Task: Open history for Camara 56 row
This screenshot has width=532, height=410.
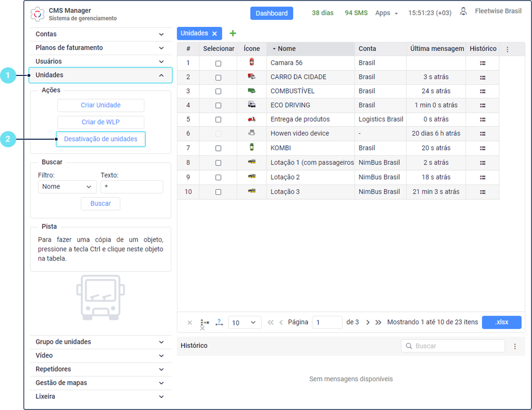Action: pos(482,63)
